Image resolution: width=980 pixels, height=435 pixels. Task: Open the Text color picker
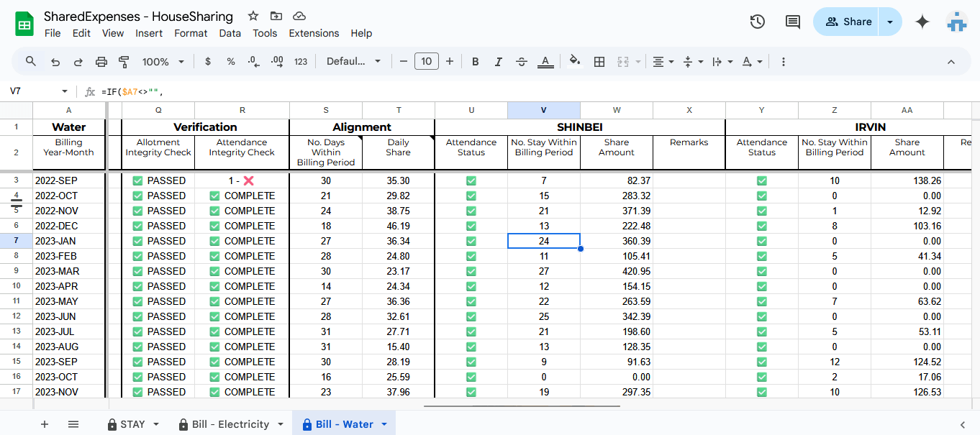point(545,61)
